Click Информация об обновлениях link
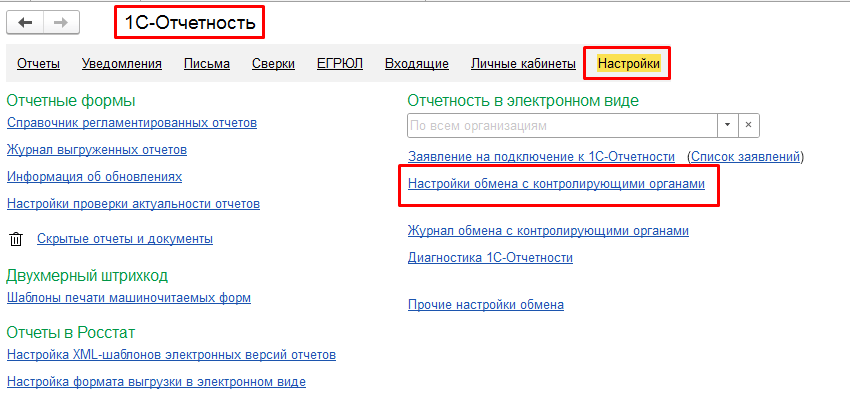Image resolution: width=850 pixels, height=404 pixels. coord(94,177)
